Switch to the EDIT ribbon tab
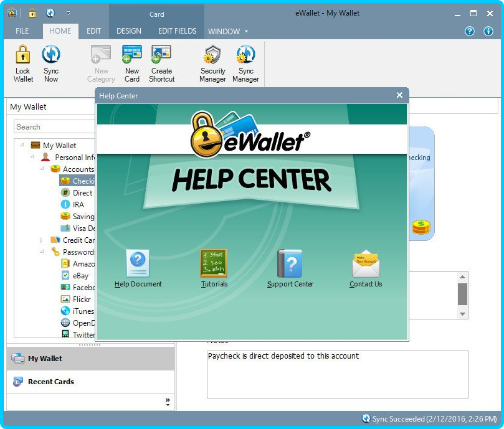Screen dimensions: 504x429 (x=93, y=31)
